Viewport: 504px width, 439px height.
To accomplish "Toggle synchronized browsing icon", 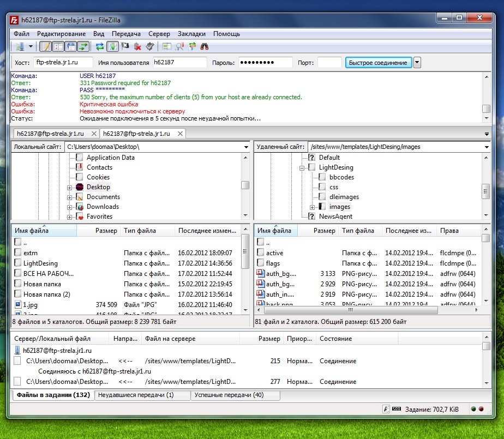I will (x=192, y=46).
